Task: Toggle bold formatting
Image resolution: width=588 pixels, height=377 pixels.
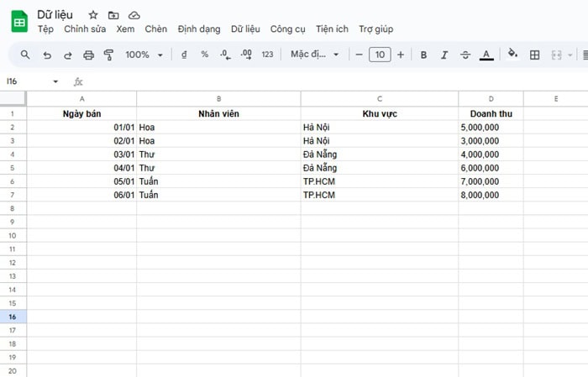Action: click(x=423, y=55)
